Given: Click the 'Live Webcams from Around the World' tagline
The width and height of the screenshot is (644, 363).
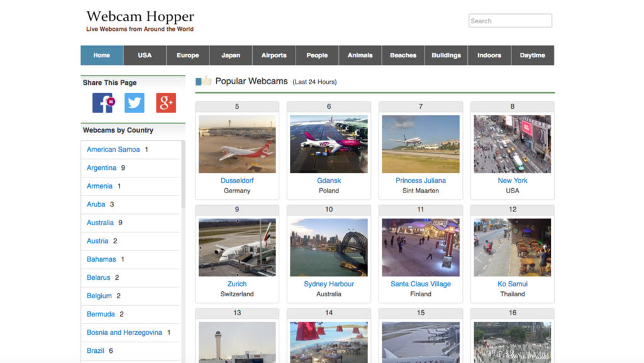Looking at the screenshot, I should pyautogui.click(x=140, y=29).
